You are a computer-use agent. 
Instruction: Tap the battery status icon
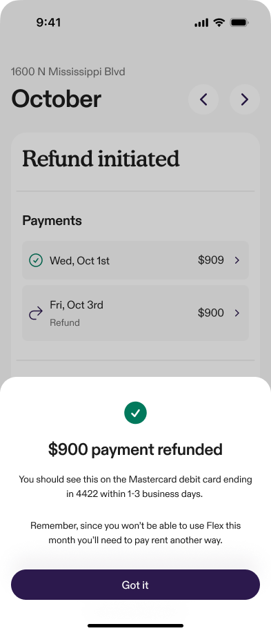click(239, 23)
